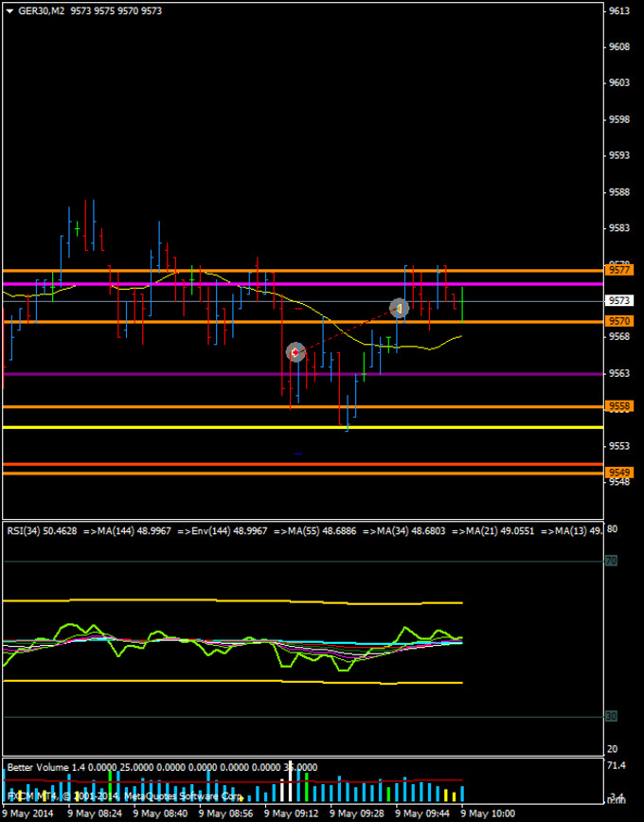Click the RSI level 70 marker
This screenshot has height=822, width=644.
(x=611, y=562)
